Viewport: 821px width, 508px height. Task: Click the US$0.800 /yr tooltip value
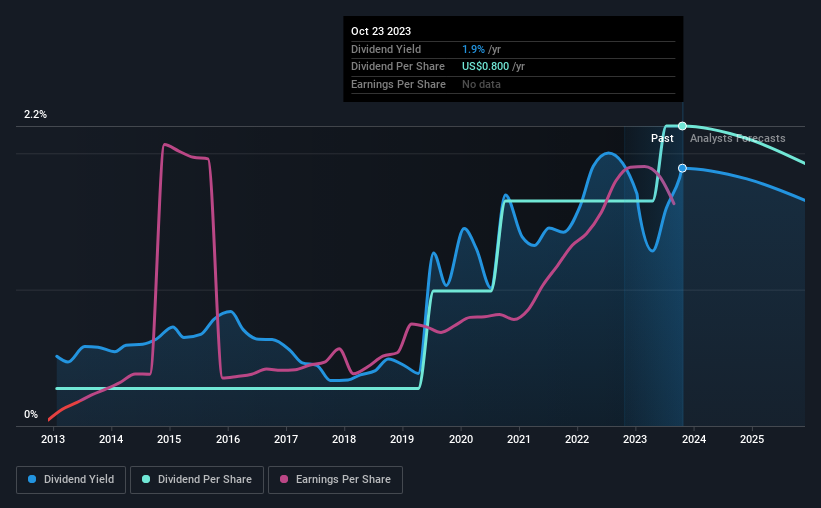[x=493, y=67]
